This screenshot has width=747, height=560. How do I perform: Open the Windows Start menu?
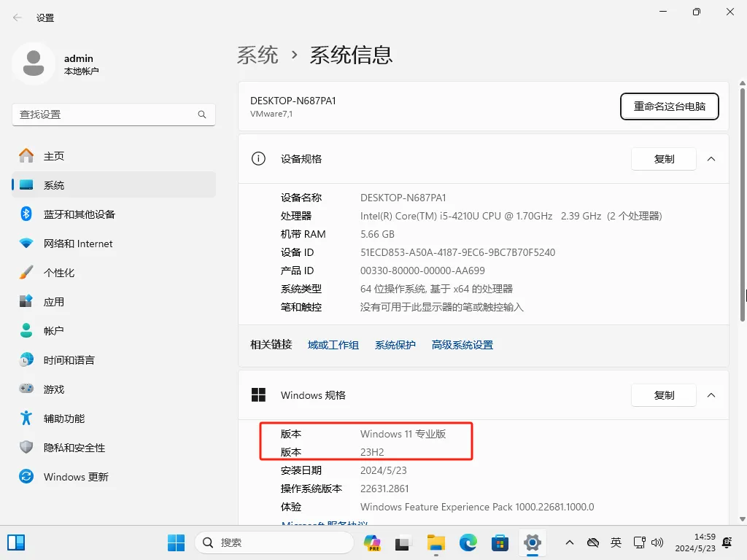pyautogui.click(x=177, y=542)
